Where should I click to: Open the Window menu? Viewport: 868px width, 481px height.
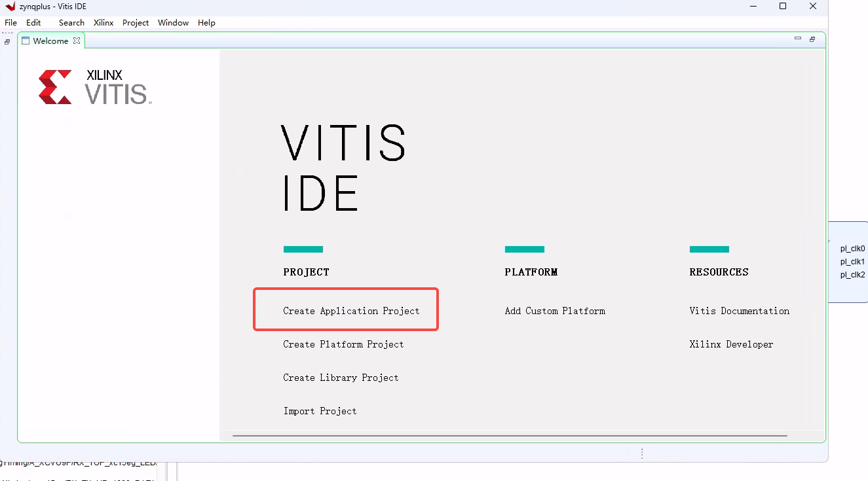click(173, 22)
